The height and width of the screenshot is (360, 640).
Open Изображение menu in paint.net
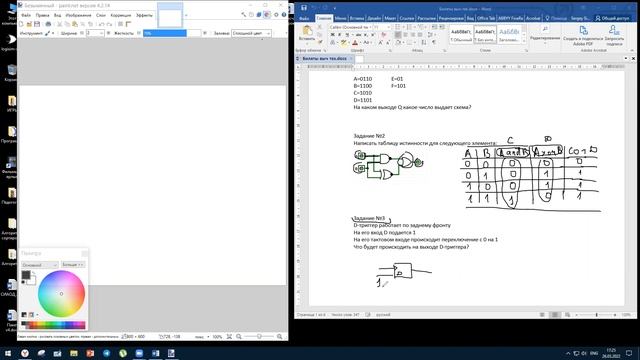[78, 15]
